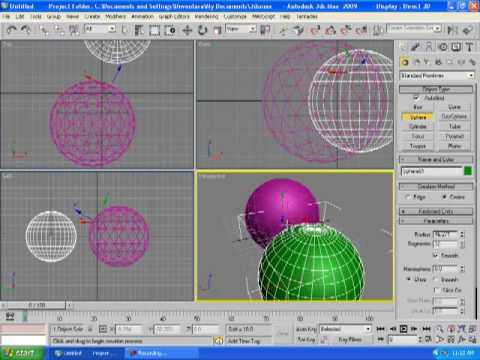Viewport: 480px width, 360px height.
Task: Click the Pyramid primitive button
Action: 454,136
